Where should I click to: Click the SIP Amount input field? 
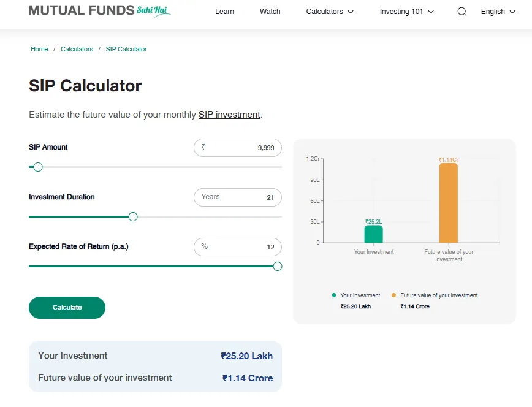pos(238,148)
